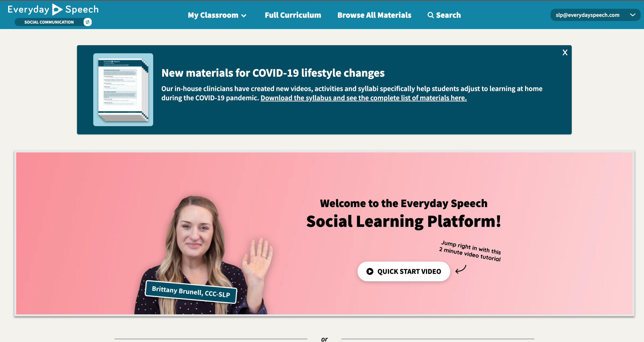Follow the Download the syllabus link
Image resolution: width=644 pixels, height=342 pixels.
(364, 98)
